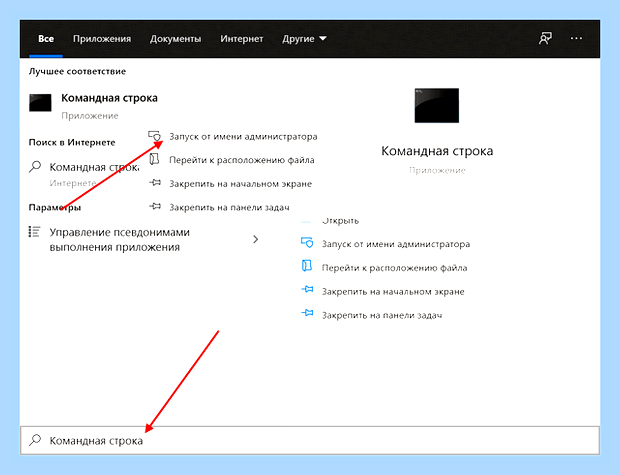Open the Интернет tab

(x=242, y=39)
